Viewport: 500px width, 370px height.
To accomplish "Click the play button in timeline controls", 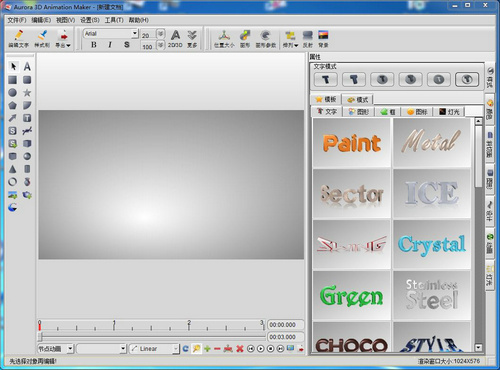I will tap(261, 349).
